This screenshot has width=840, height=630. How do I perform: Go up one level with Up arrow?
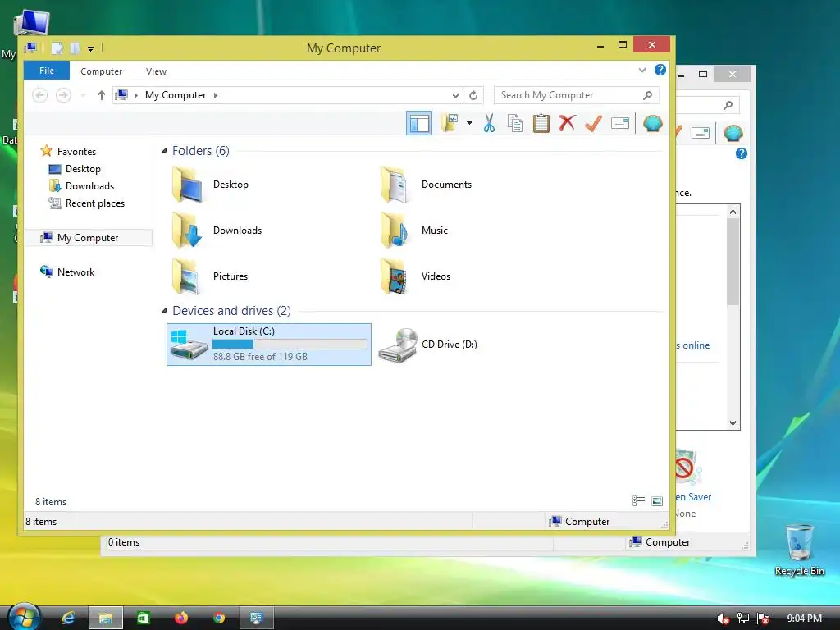[x=101, y=95]
